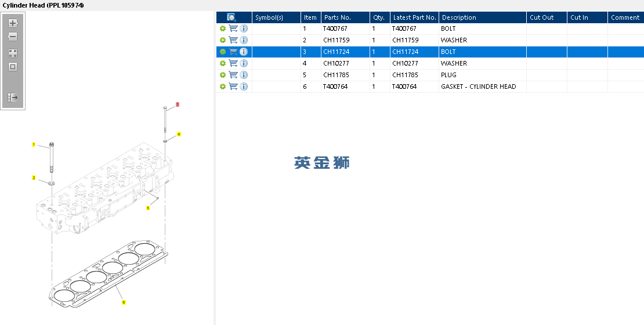Click gear icon for CH11759 WASHER row

223,40
